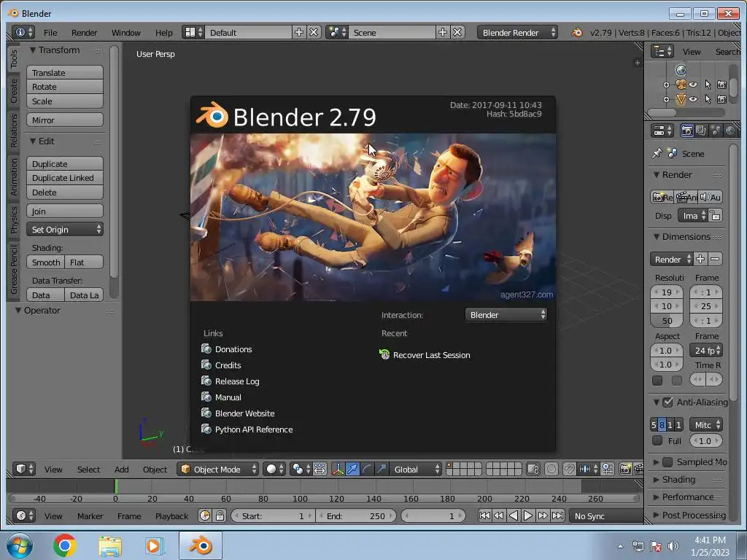Open the Object Mode dropdown
Image resolution: width=747 pixels, height=560 pixels.
click(218, 469)
